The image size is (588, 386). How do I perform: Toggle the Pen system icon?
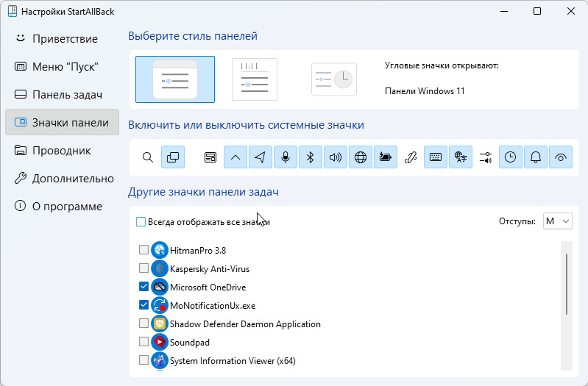click(410, 157)
